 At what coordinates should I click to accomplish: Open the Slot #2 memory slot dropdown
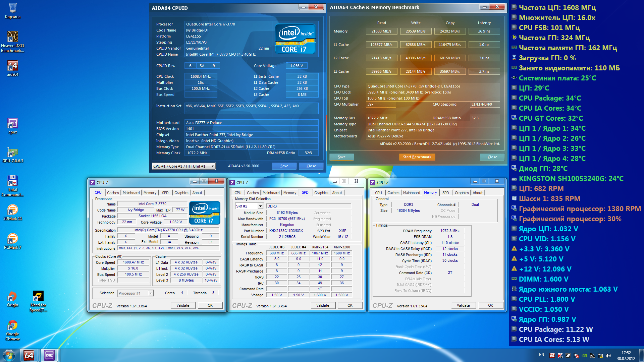tap(260, 206)
